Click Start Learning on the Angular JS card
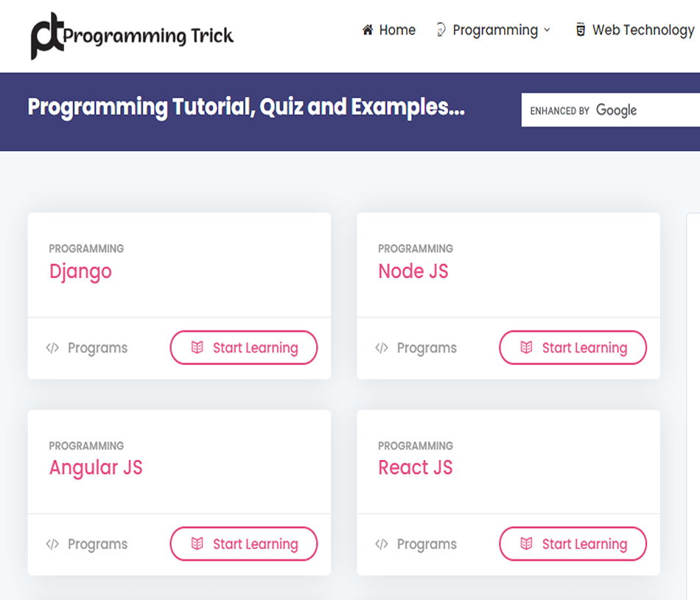 [x=244, y=544]
